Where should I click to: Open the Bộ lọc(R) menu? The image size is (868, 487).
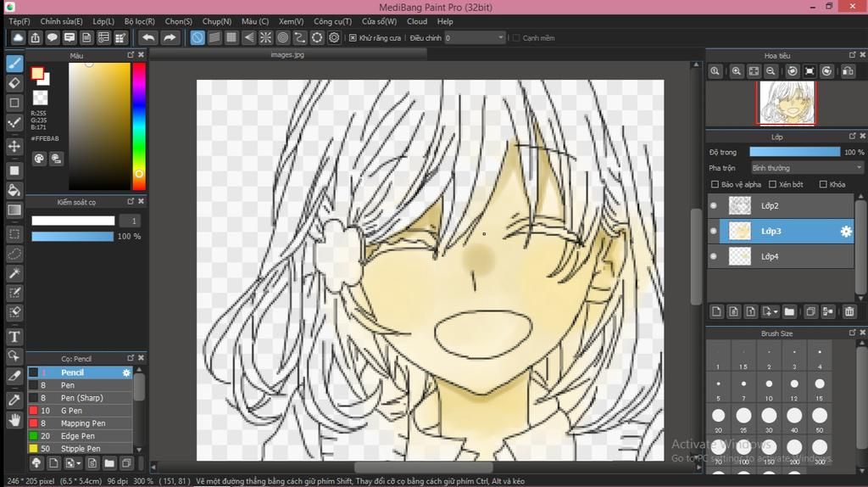pyautogui.click(x=140, y=21)
